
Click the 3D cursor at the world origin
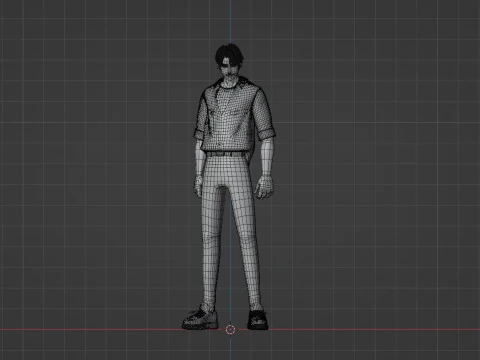click(x=230, y=330)
